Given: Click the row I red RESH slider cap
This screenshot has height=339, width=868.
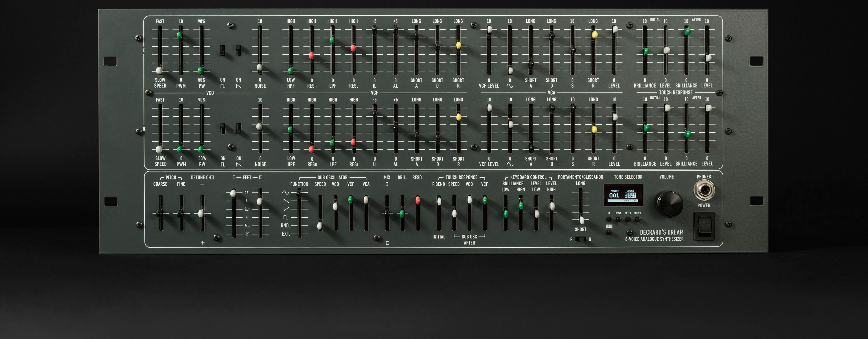Looking at the screenshot, I should click(x=311, y=55).
